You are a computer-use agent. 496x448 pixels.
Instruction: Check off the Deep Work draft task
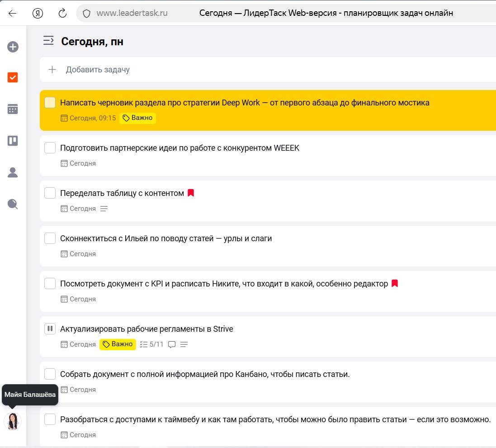pyautogui.click(x=50, y=103)
